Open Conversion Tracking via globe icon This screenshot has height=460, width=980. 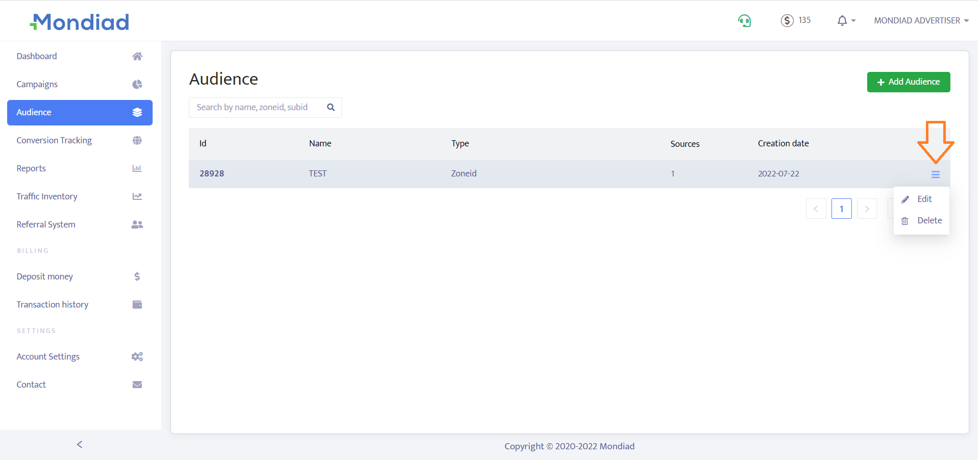click(137, 140)
